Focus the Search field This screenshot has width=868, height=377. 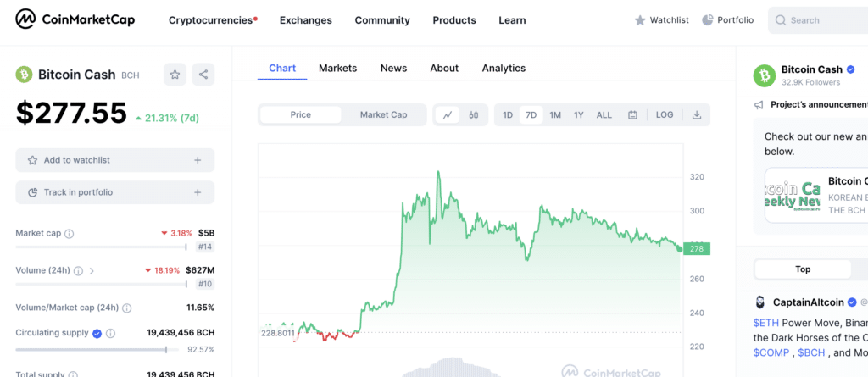point(818,20)
